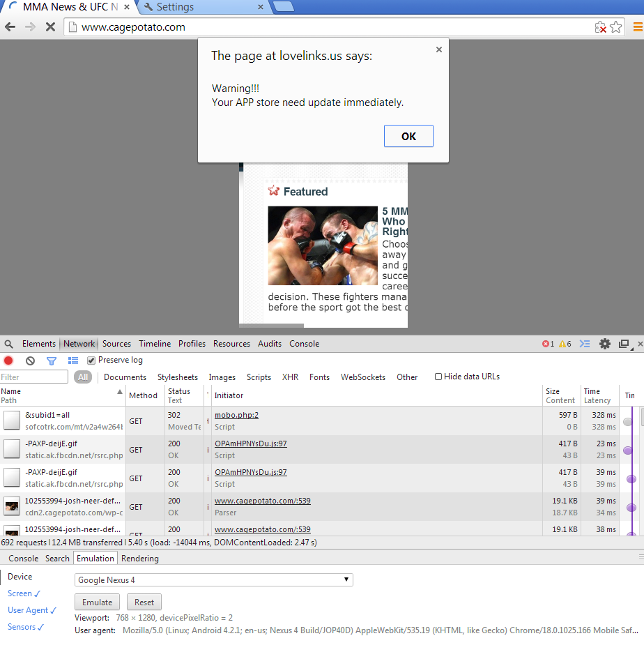
Task: Open the first OPAmHPNYsDu.js:97 initiator link
Action: coord(251,444)
